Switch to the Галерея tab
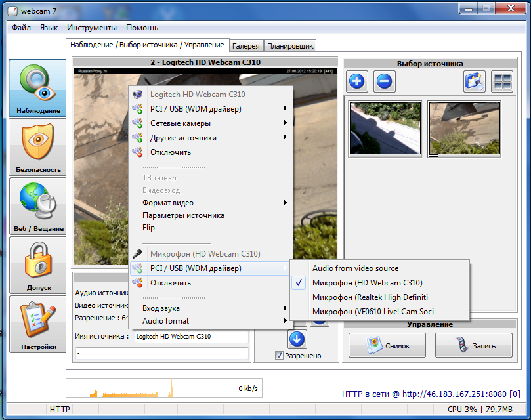 [246, 46]
